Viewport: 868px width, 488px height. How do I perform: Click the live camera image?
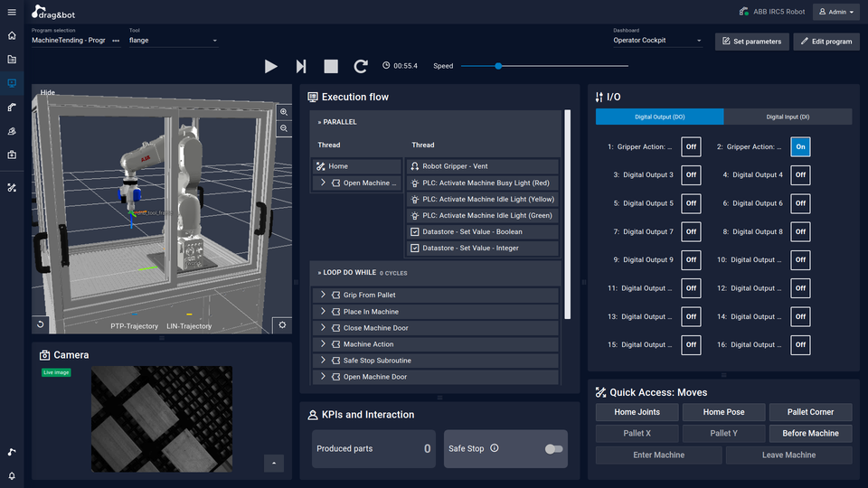[x=162, y=418]
